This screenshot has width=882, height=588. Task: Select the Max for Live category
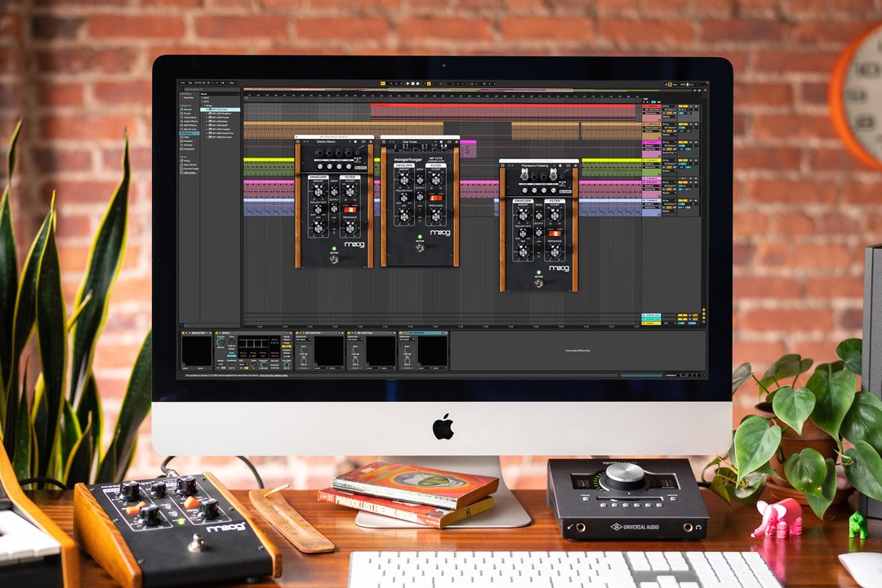[189, 129]
